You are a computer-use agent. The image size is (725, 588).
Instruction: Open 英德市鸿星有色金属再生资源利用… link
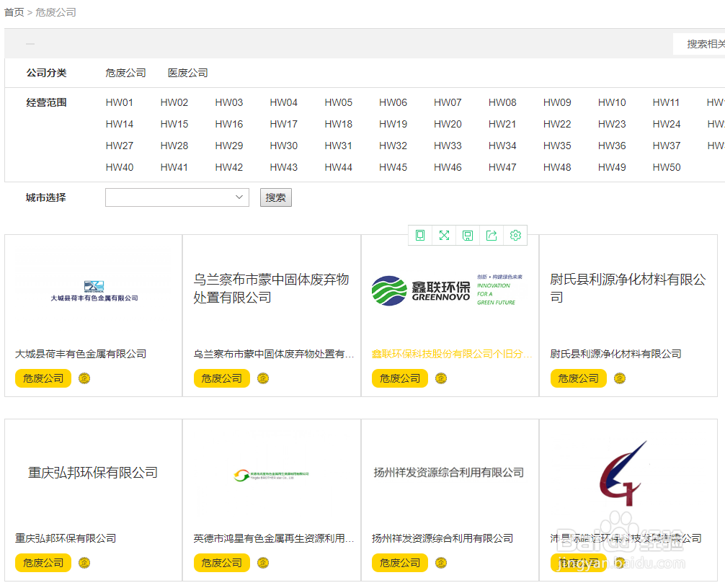(274, 538)
